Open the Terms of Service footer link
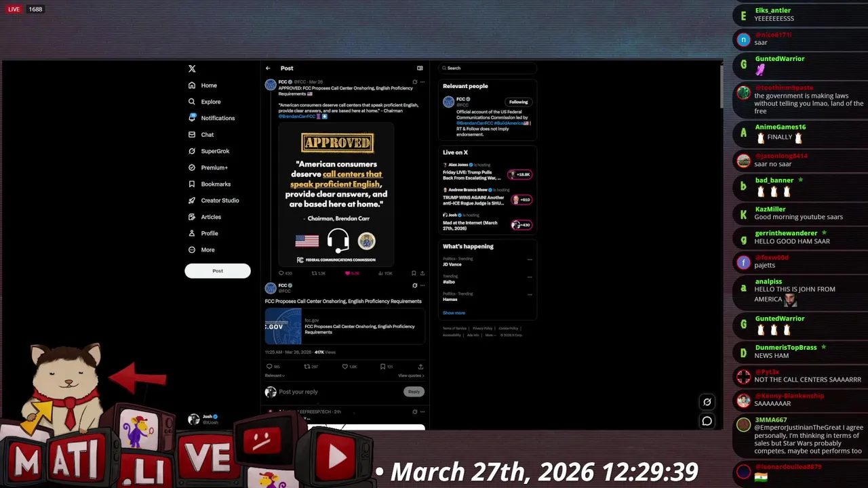The height and width of the screenshot is (488, 868). pyautogui.click(x=454, y=328)
